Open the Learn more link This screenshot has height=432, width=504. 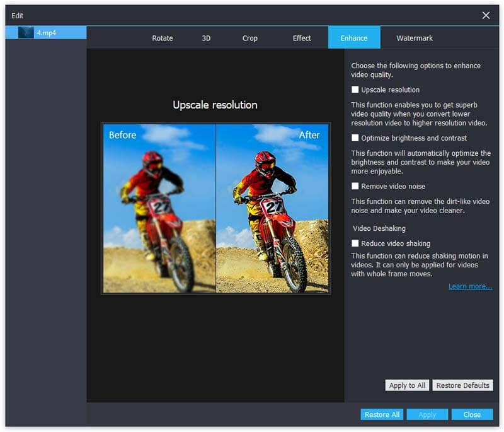(x=470, y=286)
